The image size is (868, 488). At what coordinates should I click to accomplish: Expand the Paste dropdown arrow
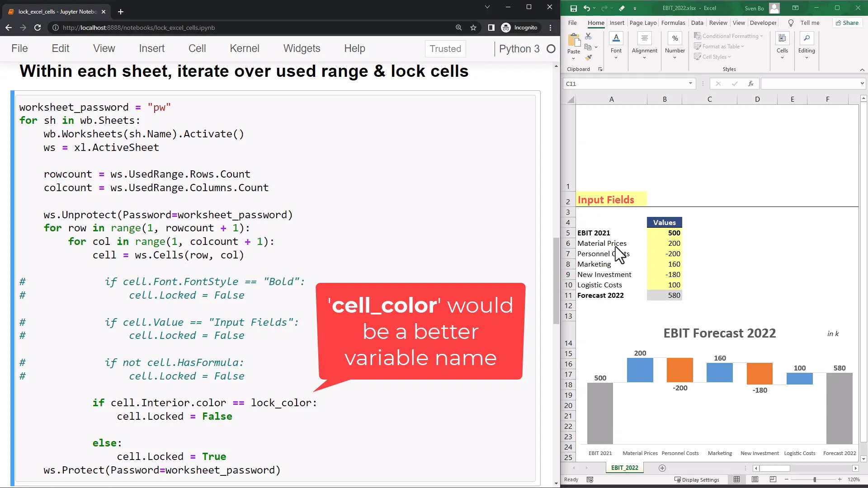click(573, 57)
